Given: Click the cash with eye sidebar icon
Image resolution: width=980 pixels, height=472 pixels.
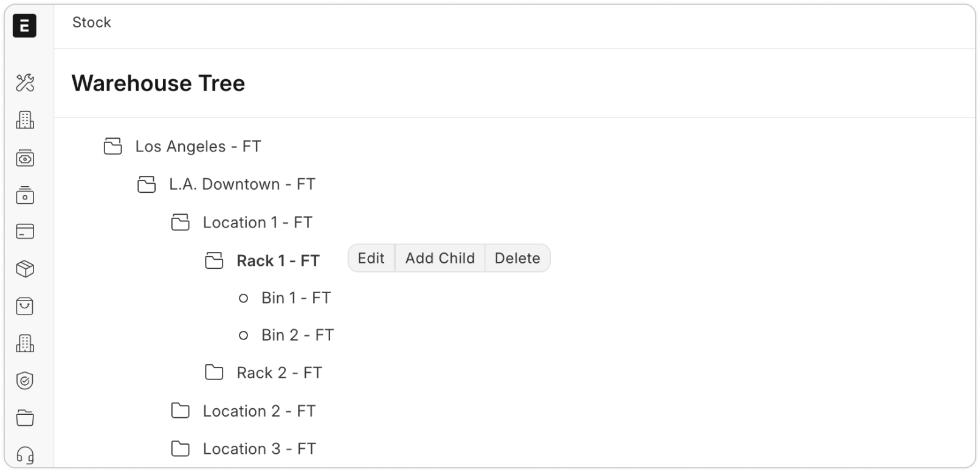Looking at the screenshot, I should tap(25, 158).
